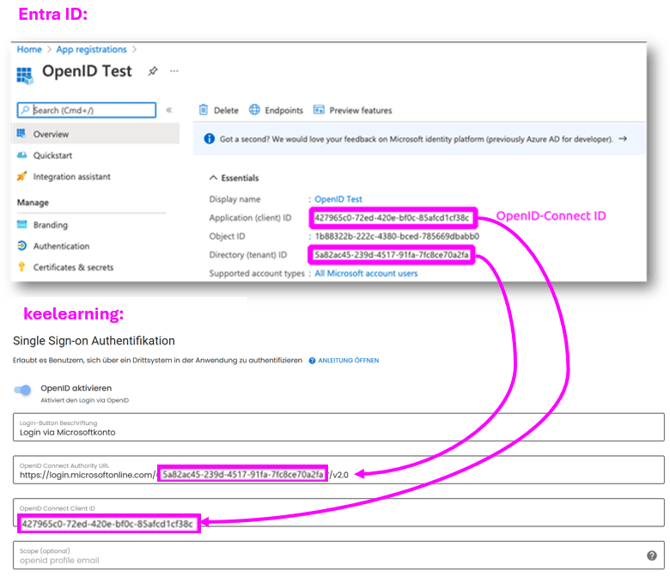
Task: Click the ANLEITUNG ÖFFNEN link
Action: (x=349, y=360)
